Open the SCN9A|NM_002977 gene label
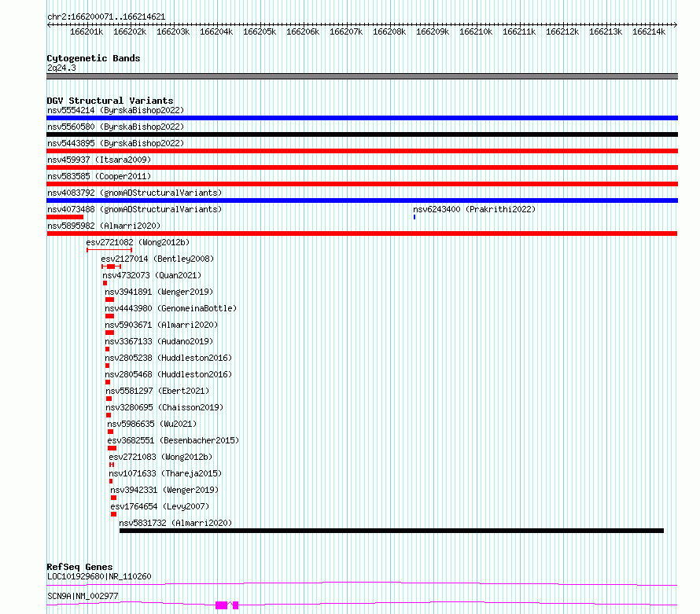 [83, 596]
